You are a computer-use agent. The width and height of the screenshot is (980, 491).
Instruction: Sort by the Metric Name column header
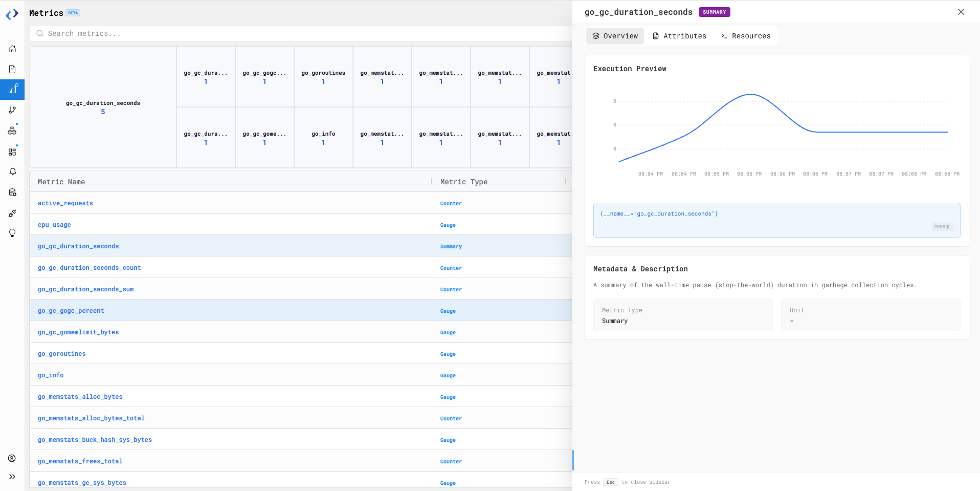[x=61, y=182]
